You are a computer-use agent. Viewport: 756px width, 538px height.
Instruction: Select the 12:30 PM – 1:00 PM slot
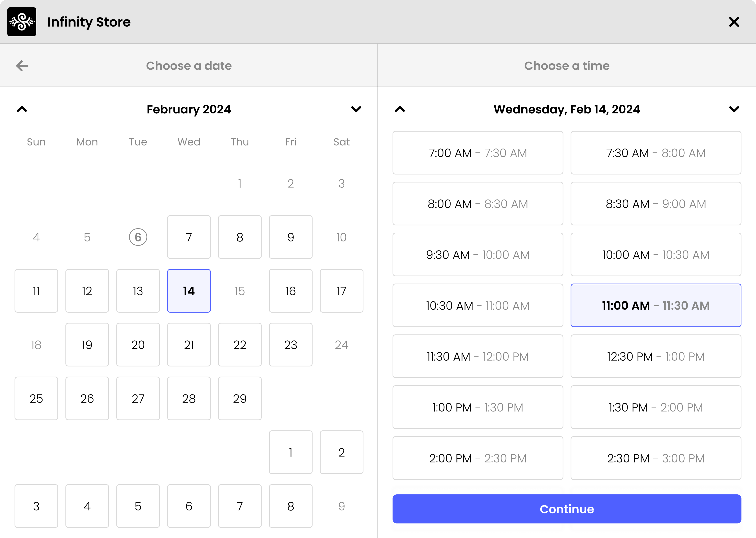(656, 357)
